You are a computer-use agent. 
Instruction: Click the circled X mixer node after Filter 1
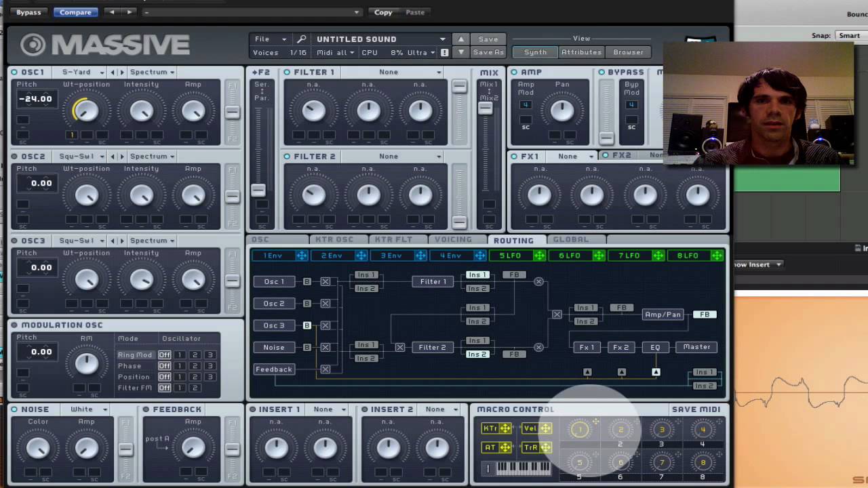click(538, 281)
